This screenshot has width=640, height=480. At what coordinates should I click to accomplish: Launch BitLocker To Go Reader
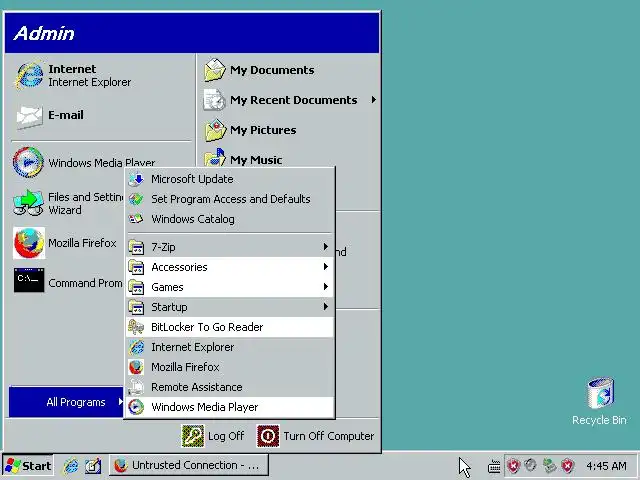(x=230, y=327)
